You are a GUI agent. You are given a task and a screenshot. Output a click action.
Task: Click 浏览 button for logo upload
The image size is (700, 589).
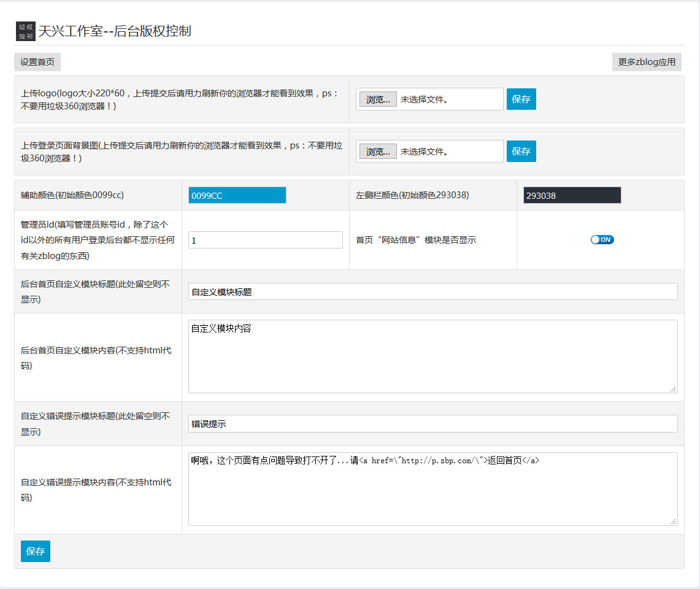378,99
